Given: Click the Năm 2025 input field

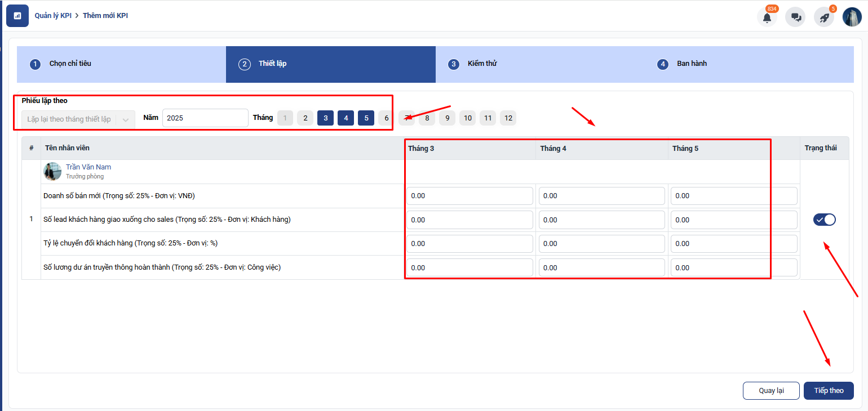Looking at the screenshot, I should tap(205, 118).
